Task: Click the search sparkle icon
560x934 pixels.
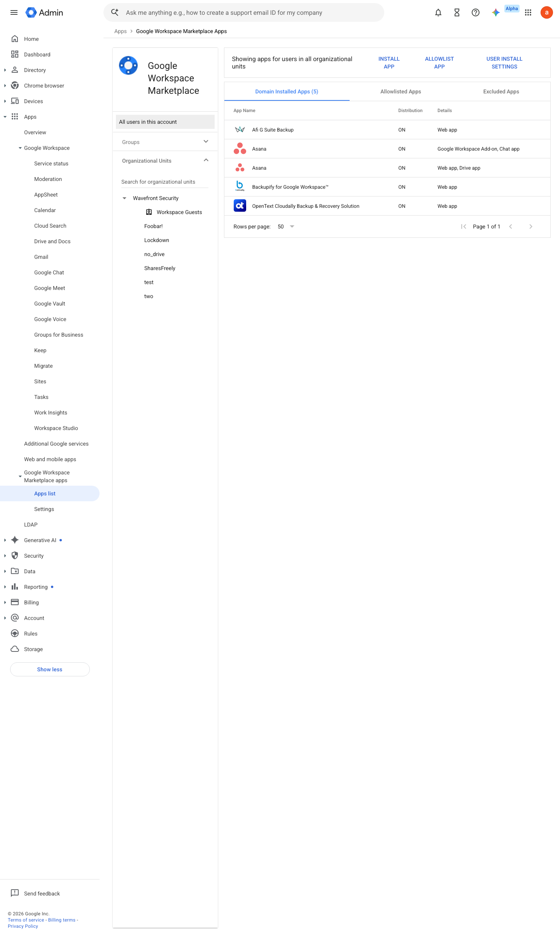Action: (x=115, y=12)
